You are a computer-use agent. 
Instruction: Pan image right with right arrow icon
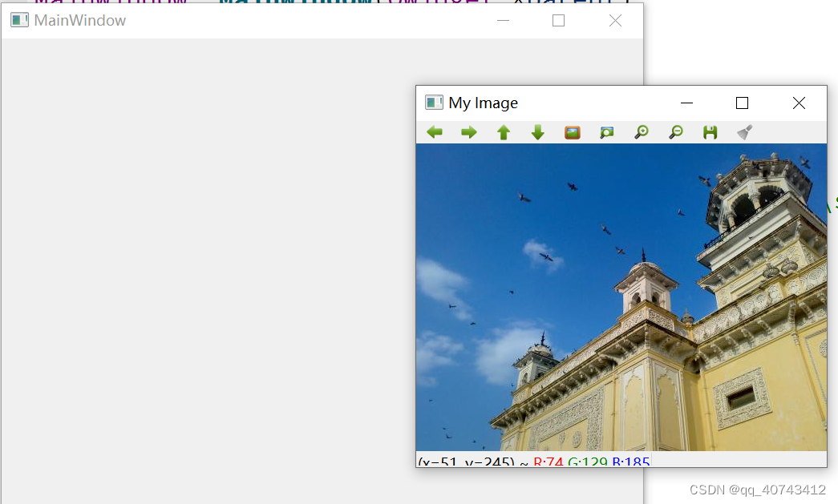point(468,132)
